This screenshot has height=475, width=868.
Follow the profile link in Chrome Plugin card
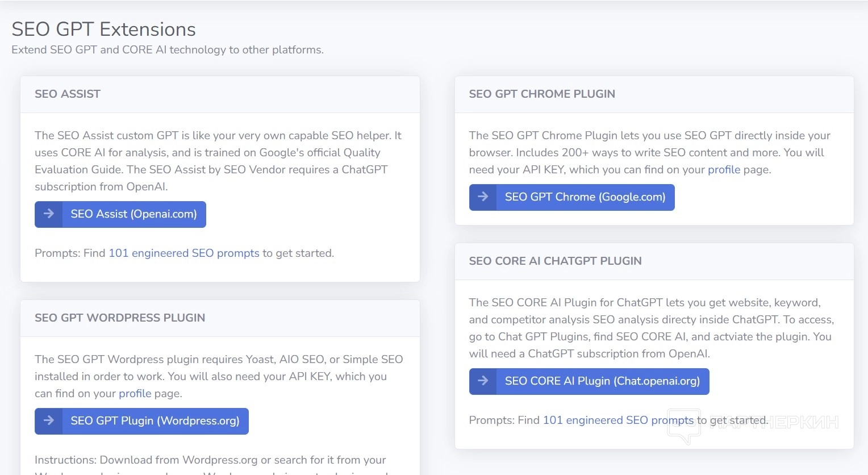724,170
